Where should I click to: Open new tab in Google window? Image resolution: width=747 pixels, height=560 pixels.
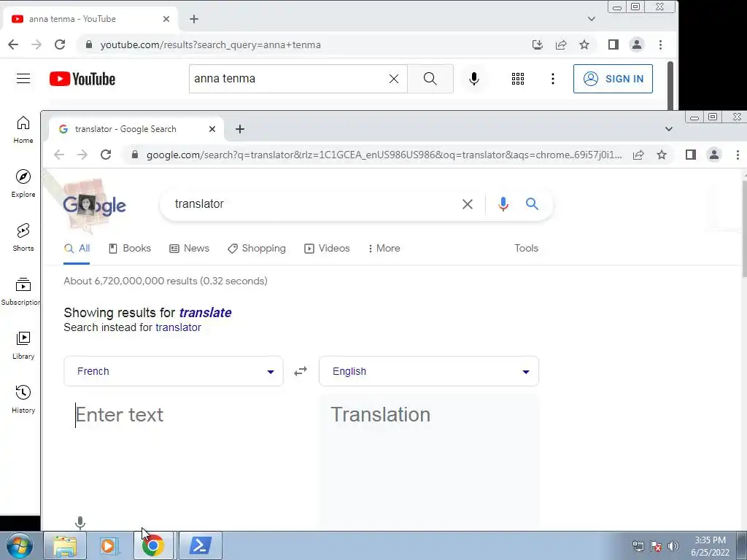239,129
